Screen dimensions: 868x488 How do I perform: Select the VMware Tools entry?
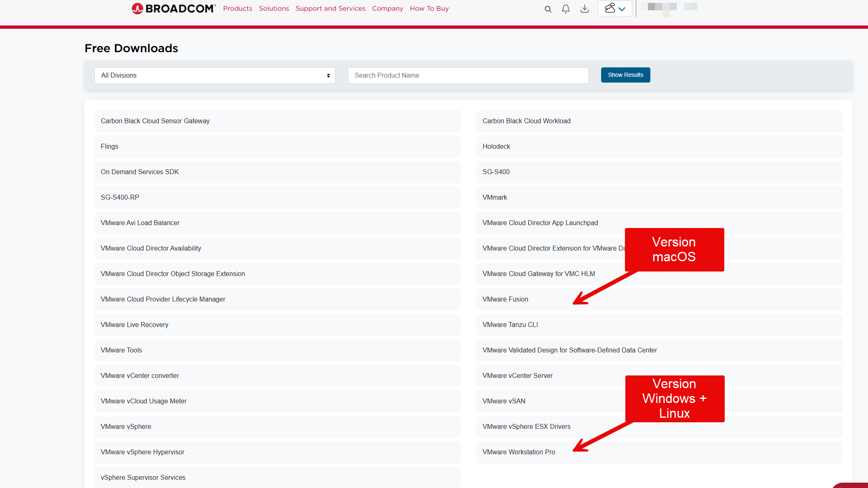(278, 350)
